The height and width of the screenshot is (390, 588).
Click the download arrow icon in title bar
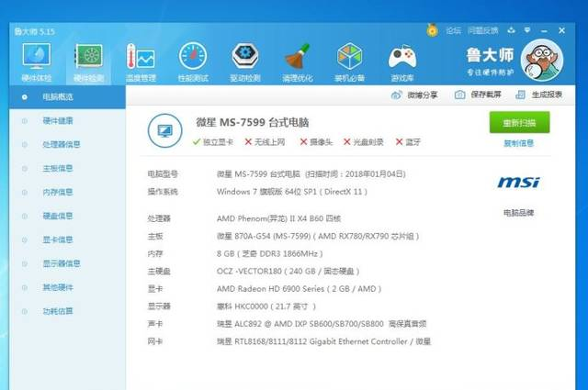(511, 30)
